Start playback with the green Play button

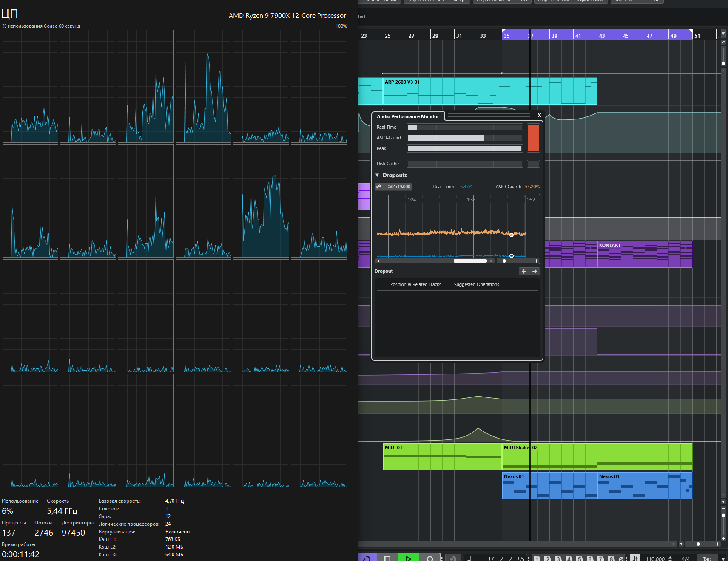click(x=408, y=558)
